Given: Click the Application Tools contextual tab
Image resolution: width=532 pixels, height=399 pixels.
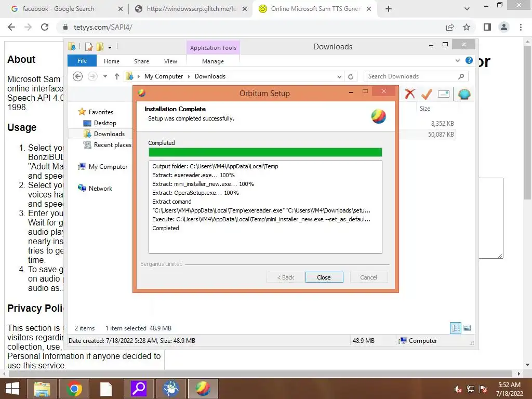Looking at the screenshot, I should tap(213, 47).
